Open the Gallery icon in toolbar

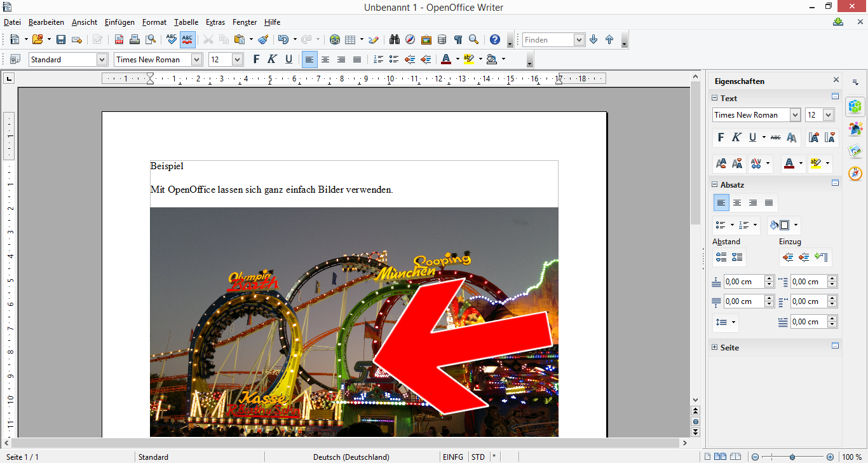pos(426,39)
